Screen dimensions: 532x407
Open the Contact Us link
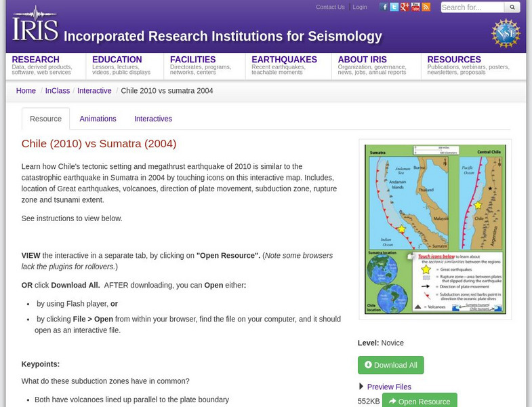coord(330,7)
